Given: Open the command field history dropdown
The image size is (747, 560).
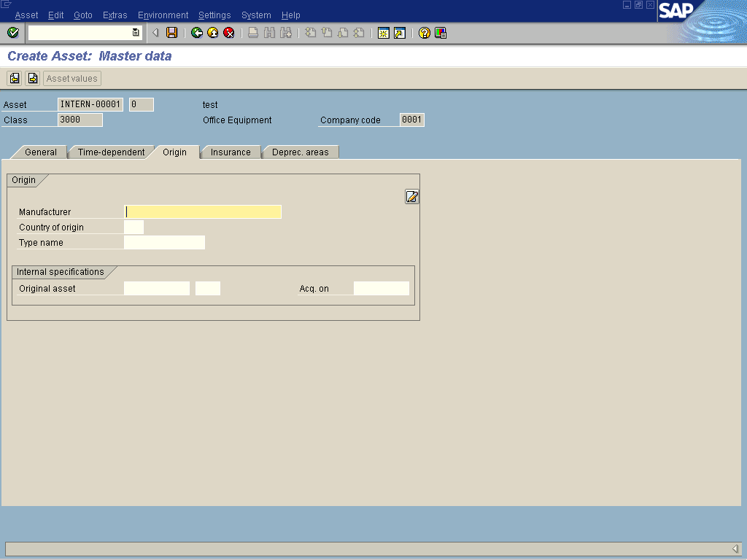Looking at the screenshot, I should pyautogui.click(x=136, y=33).
